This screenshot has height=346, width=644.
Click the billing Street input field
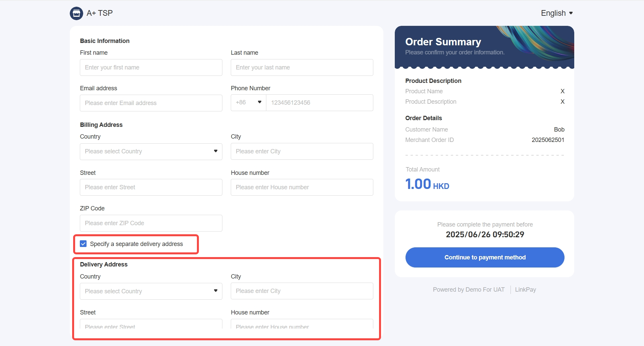point(151,187)
